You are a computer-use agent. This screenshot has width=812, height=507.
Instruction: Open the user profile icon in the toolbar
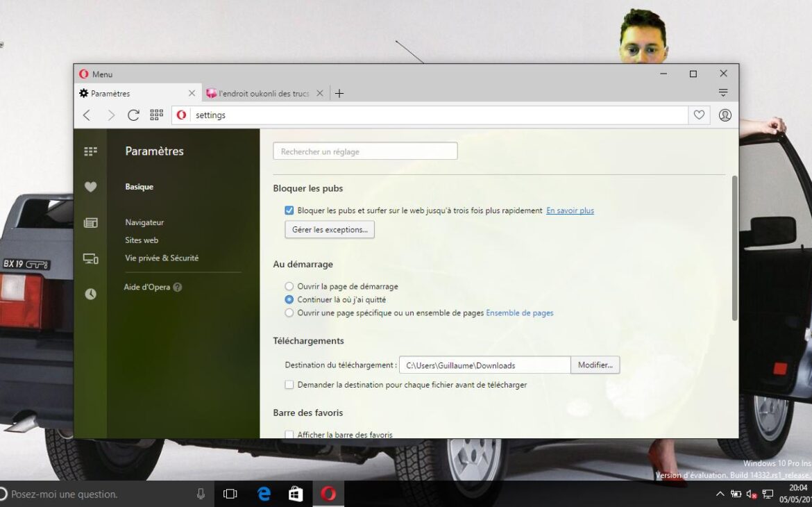[x=725, y=115]
